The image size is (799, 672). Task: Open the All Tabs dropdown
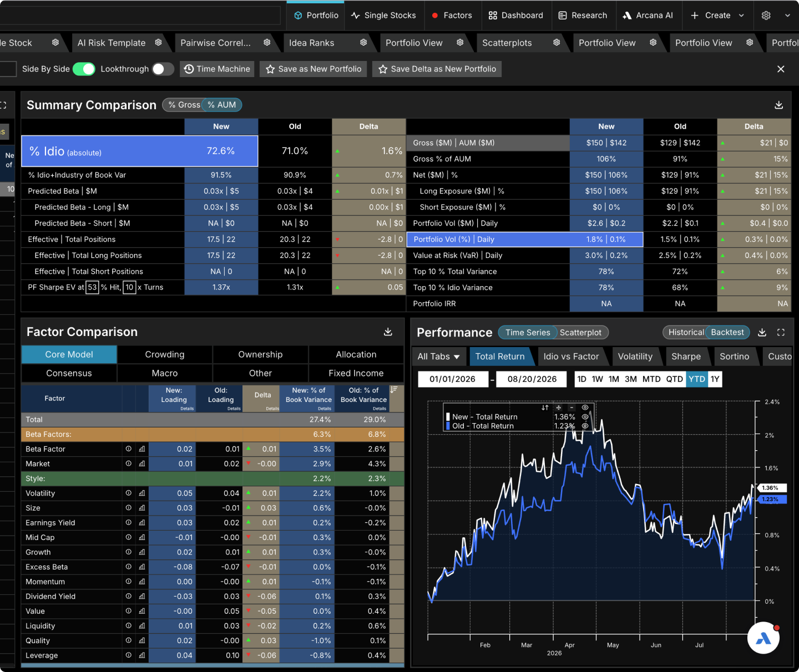click(x=438, y=357)
